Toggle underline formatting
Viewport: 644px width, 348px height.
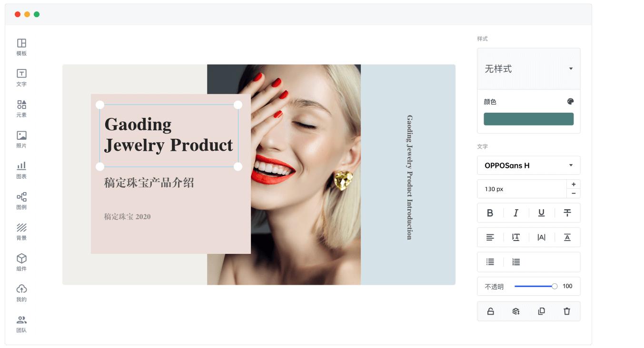(541, 213)
